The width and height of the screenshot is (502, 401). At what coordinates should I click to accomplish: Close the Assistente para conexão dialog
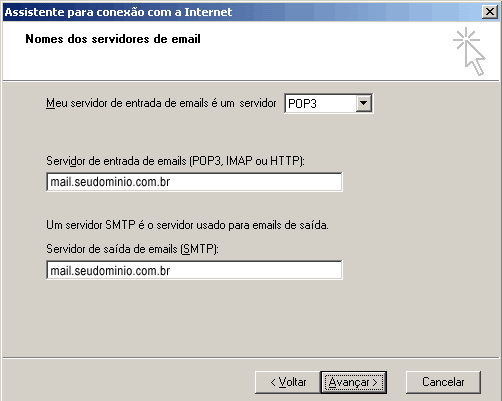[x=490, y=12]
